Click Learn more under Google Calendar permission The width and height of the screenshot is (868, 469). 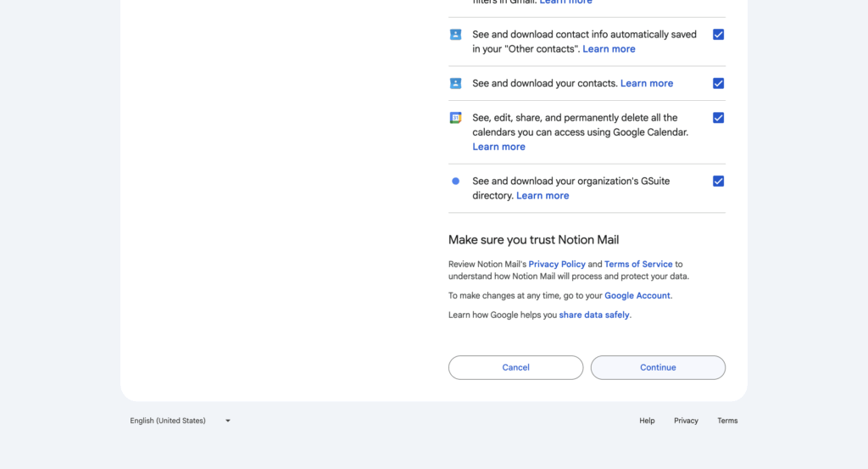(498, 147)
